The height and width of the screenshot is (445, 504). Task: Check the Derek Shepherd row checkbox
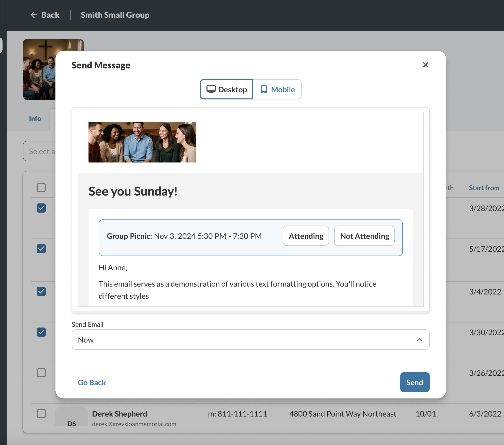tap(41, 413)
